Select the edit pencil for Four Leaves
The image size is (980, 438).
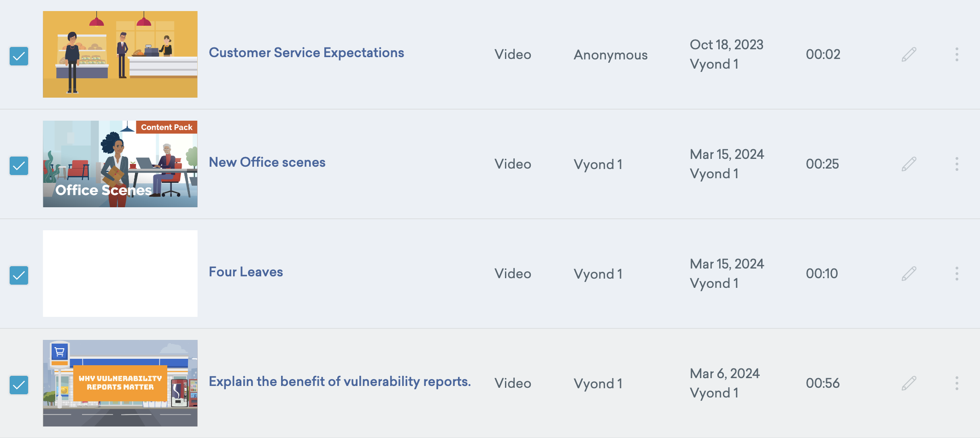(908, 273)
